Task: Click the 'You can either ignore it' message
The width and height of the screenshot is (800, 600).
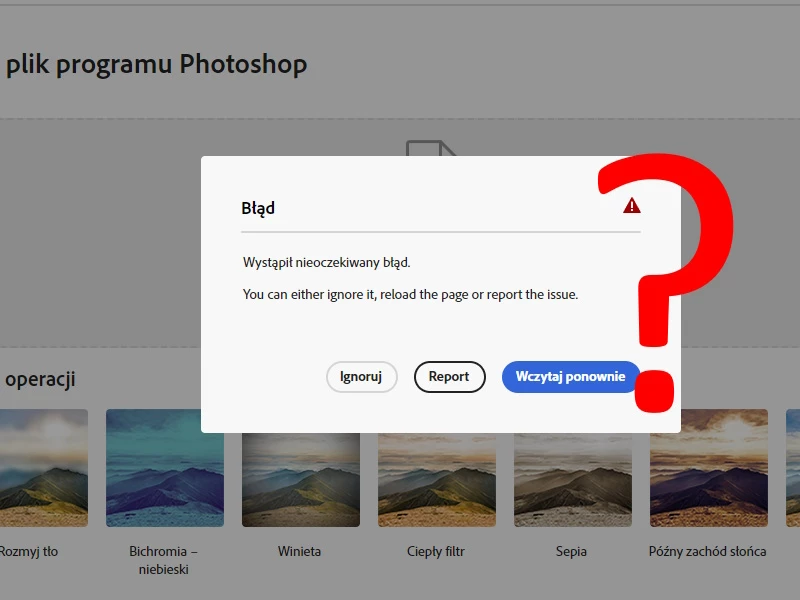Action: click(x=410, y=294)
